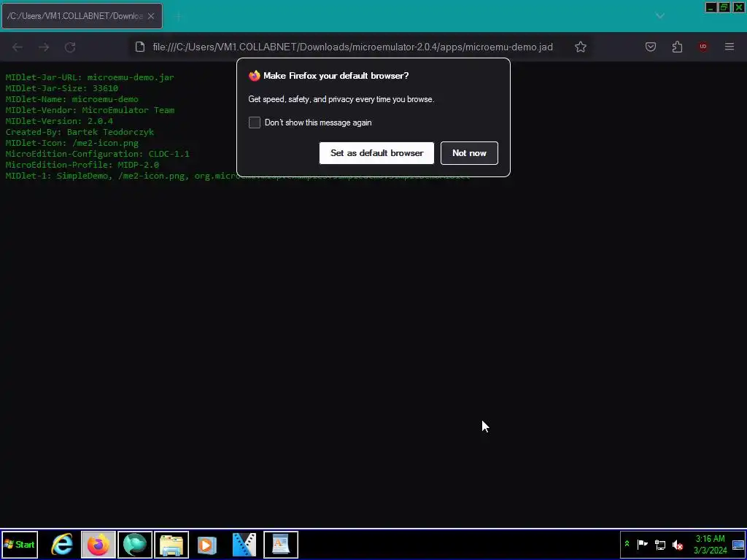Click the Firefox taskbar icon
Screen dimensions: 747x560
click(x=98, y=544)
